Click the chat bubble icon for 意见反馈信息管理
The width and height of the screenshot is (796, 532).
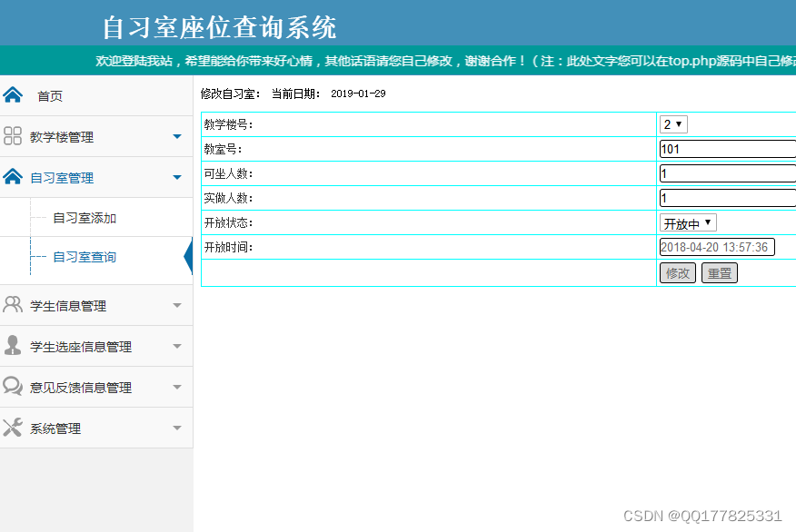pos(13,386)
